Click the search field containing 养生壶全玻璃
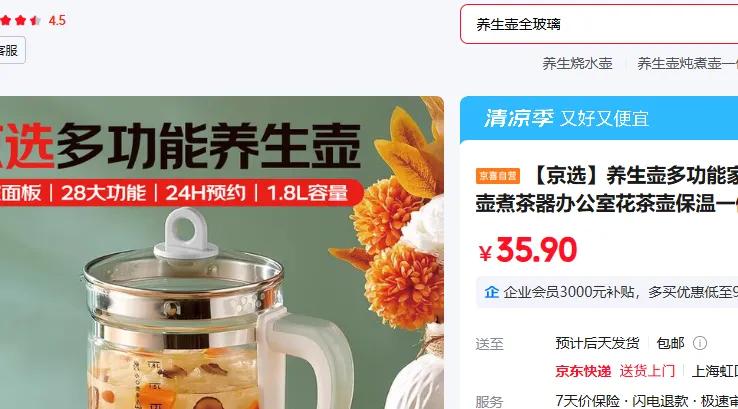 pos(599,24)
